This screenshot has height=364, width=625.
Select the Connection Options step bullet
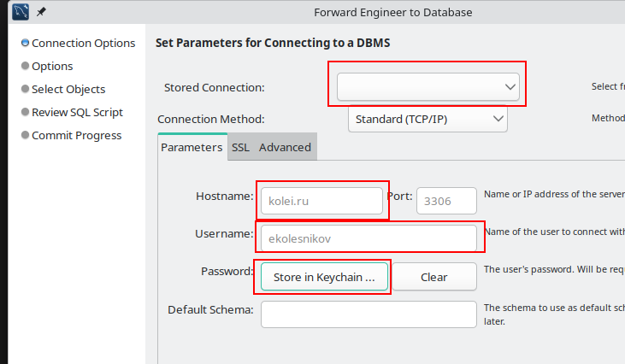coord(25,43)
